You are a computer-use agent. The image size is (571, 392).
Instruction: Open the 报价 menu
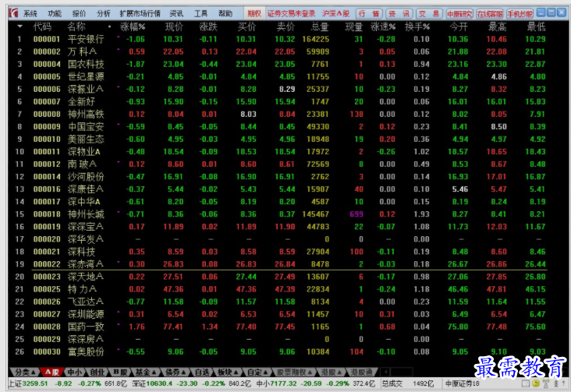[x=79, y=14]
